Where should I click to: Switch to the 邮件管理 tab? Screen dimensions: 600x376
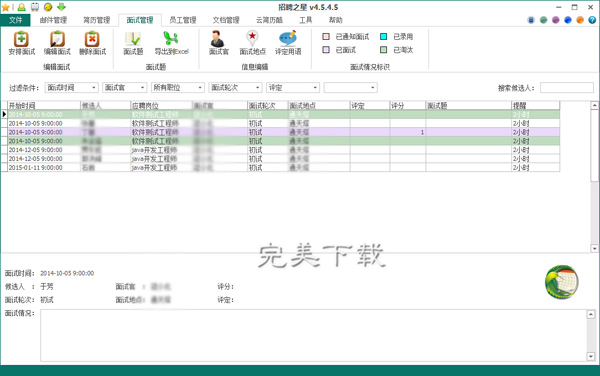(x=53, y=20)
